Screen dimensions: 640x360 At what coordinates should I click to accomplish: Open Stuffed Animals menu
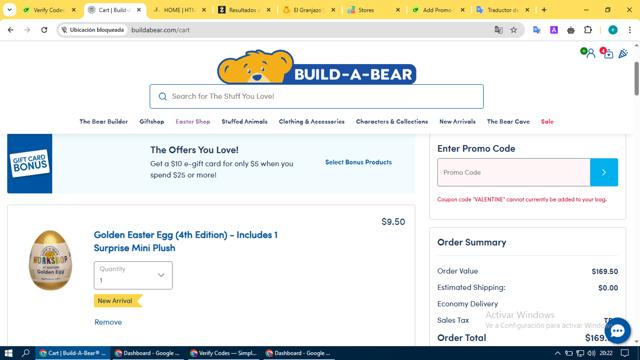(x=244, y=122)
